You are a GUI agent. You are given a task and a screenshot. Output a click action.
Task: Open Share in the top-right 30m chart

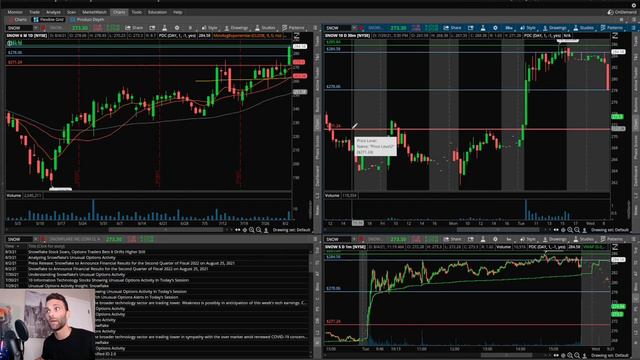click(452, 28)
